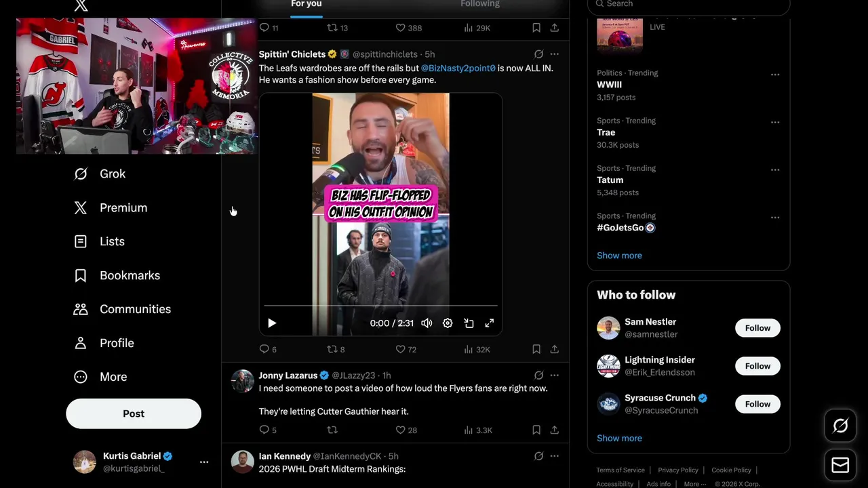Open Ian Kennedy profile avatar

243,462
